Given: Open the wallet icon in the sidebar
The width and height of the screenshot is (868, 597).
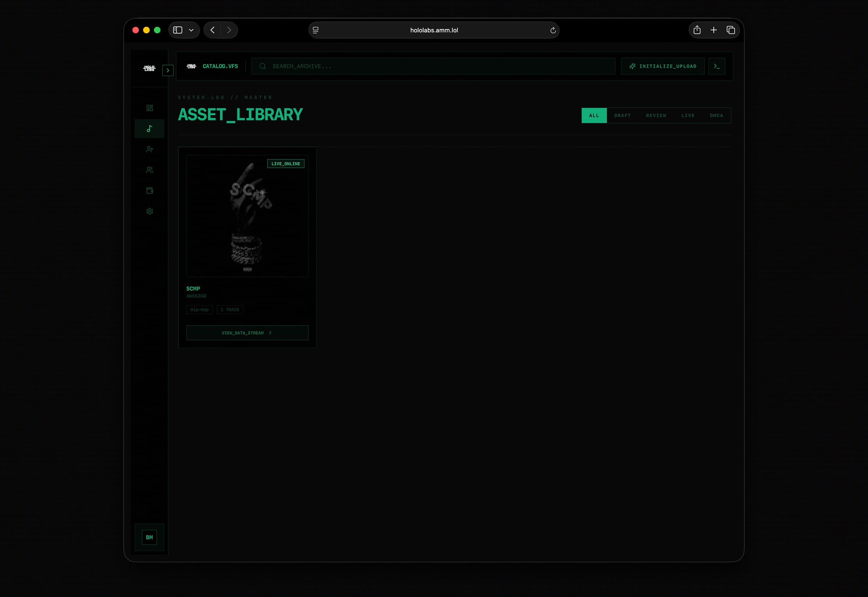Looking at the screenshot, I should coord(149,190).
